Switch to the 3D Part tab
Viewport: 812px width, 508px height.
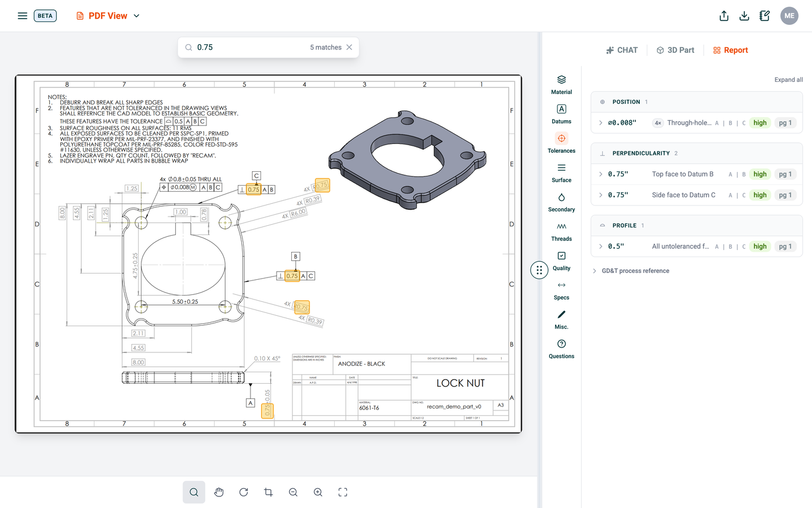point(675,50)
